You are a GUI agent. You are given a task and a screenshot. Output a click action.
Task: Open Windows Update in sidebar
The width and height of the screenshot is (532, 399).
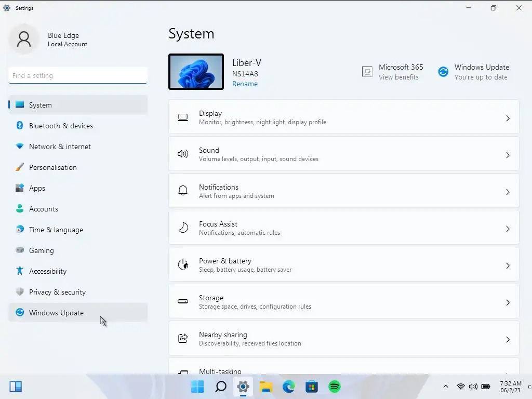click(x=78, y=312)
